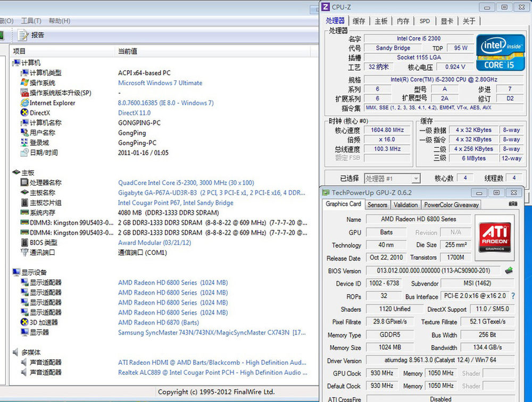Image resolution: width=532 pixels, height=402 pixels.
Task: Click the processor name row icon
Action: (x=24, y=182)
